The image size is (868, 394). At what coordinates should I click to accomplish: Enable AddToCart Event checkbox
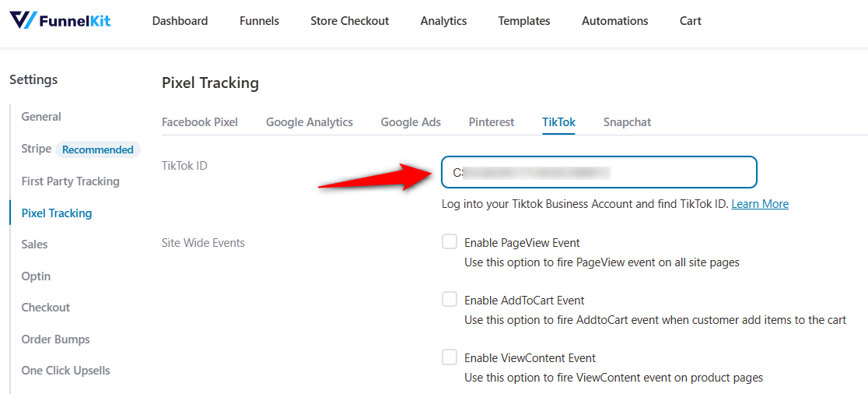(450, 300)
